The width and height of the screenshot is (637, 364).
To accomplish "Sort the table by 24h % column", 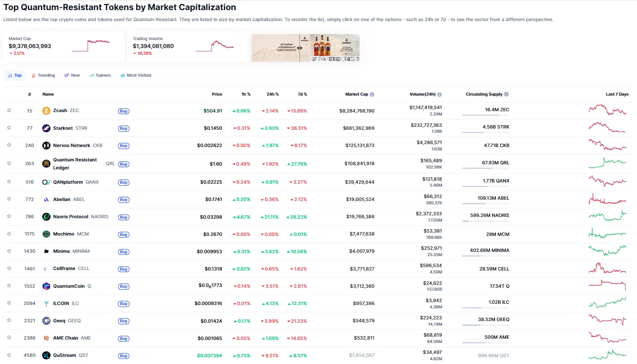I will (272, 94).
